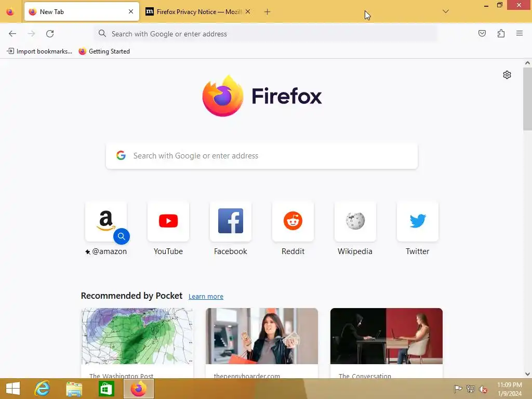Click the address bar search field
The width and height of the screenshot is (532, 399).
[266, 34]
